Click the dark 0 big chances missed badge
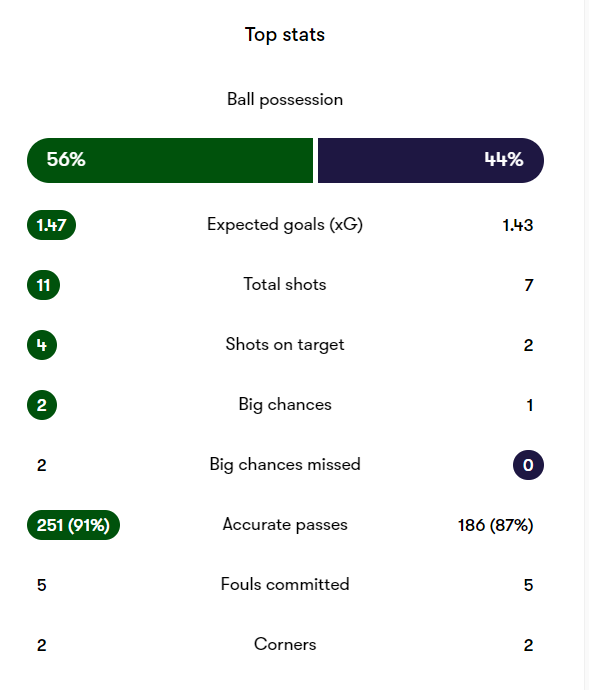The width and height of the screenshot is (589, 690). 528,465
